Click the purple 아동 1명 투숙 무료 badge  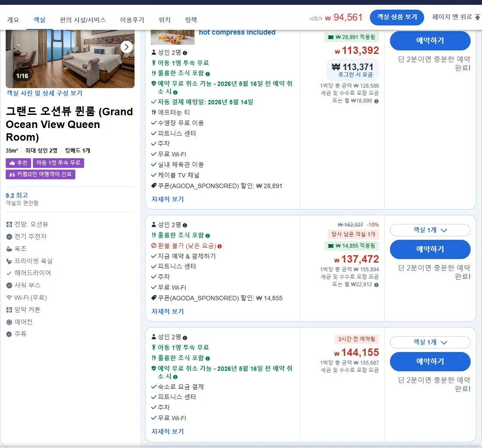click(58, 163)
